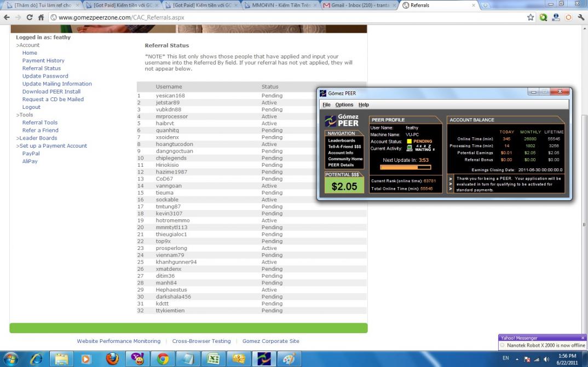Open Windows Explorer folder in taskbar

point(61,359)
